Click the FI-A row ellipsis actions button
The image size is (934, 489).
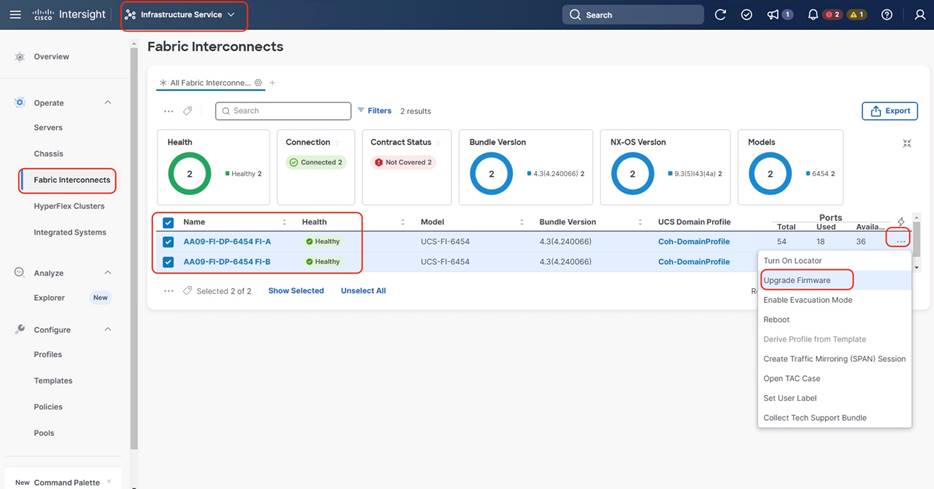pos(900,241)
